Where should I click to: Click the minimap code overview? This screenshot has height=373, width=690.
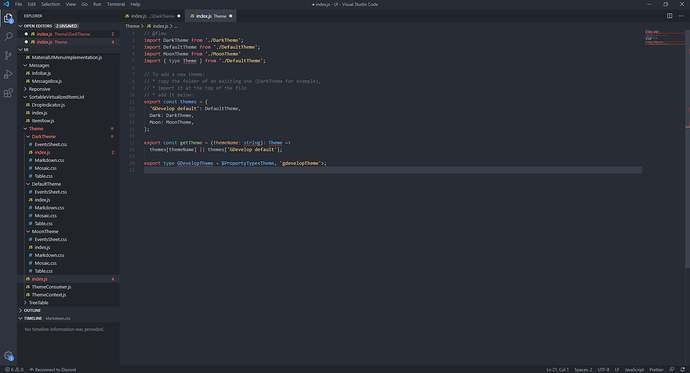tap(664, 38)
